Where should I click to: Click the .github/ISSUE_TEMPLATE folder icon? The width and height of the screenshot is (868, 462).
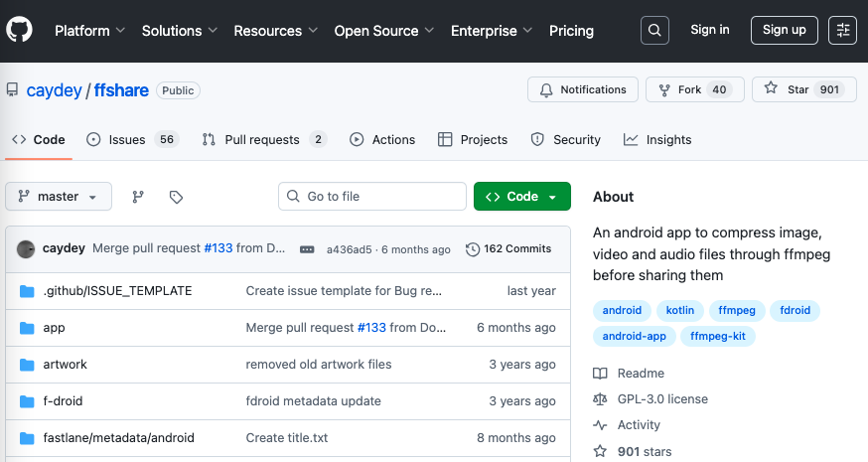(x=27, y=291)
